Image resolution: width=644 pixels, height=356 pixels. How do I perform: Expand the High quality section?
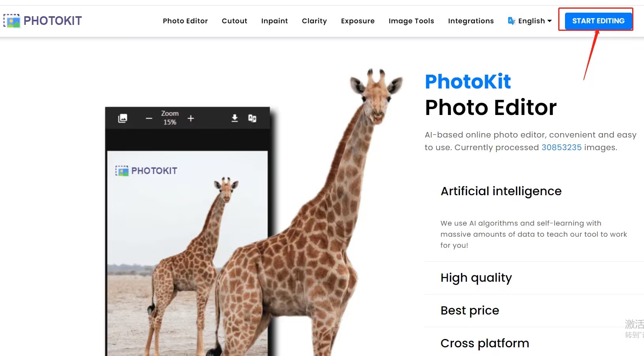(x=476, y=278)
